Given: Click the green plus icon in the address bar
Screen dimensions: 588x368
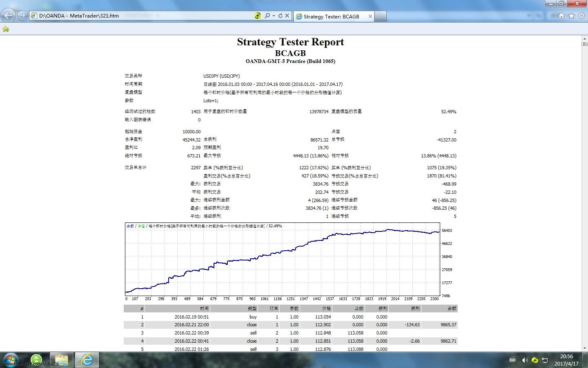Looking at the screenshot, I should [258, 16].
